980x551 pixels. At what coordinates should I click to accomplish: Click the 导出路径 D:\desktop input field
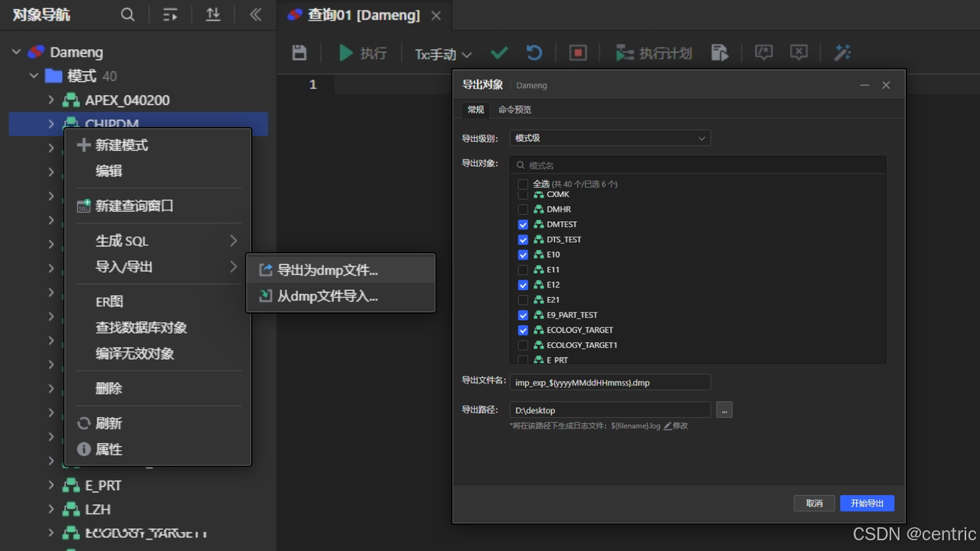tap(610, 410)
